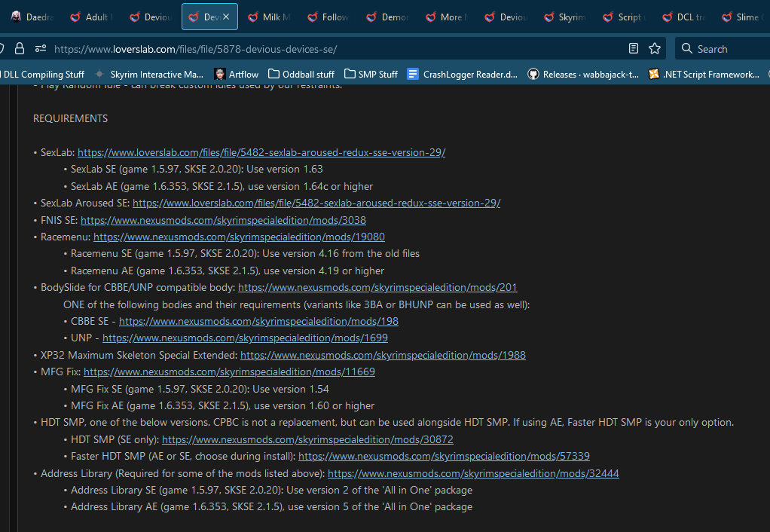Click 'MFG Fix SE' version 1.54 line
Viewport: 770px width, 532px height.
200,389
